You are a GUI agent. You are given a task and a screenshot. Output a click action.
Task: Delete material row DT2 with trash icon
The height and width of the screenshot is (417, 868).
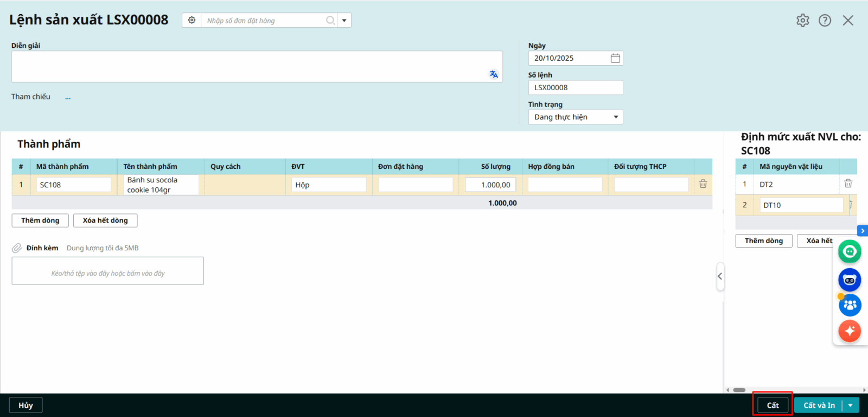point(848,184)
